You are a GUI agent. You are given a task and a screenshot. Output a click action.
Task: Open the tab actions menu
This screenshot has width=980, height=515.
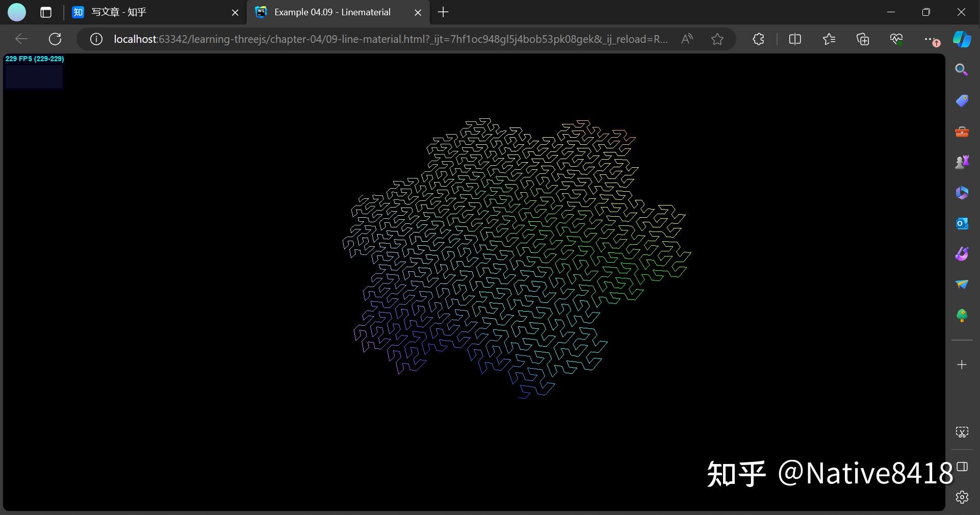coord(46,13)
